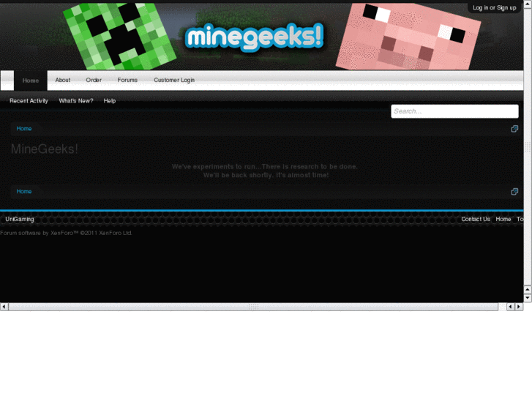Click the MineGeeks! page heading

[45, 149]
